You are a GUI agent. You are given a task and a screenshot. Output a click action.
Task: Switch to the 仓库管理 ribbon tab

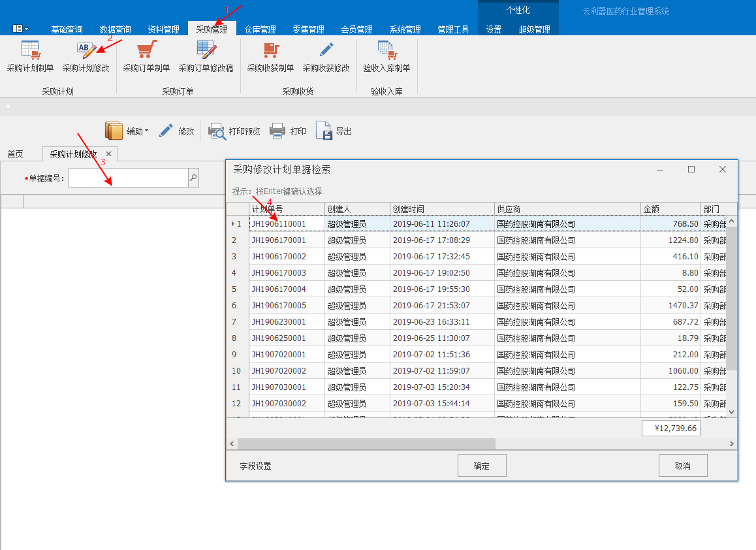click(260, 29)
